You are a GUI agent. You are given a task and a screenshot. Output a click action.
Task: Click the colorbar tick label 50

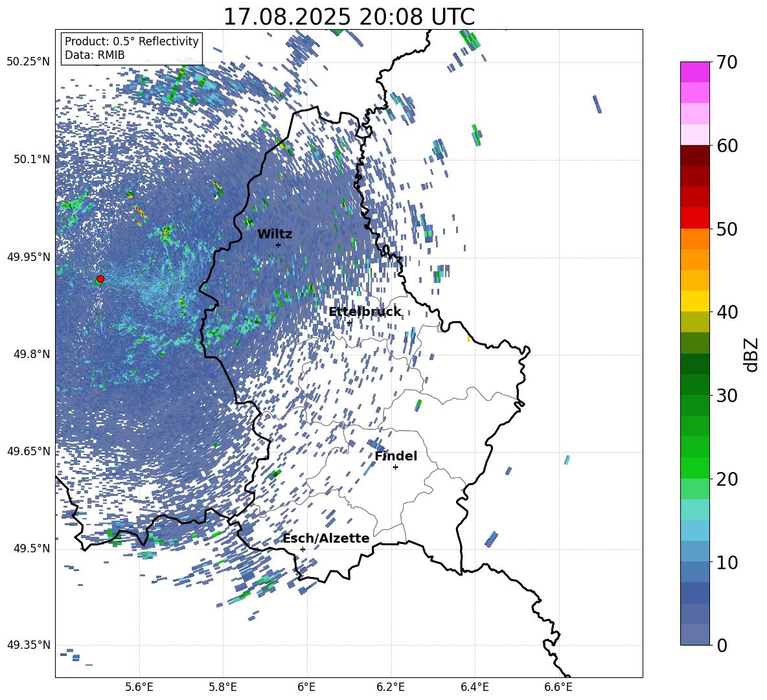tap(726, 229)
